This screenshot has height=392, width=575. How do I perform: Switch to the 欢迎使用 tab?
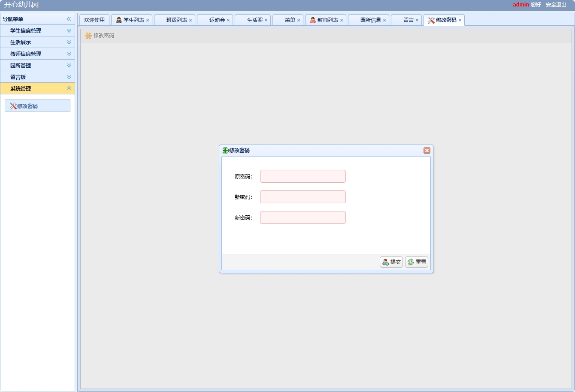(94, 20)
